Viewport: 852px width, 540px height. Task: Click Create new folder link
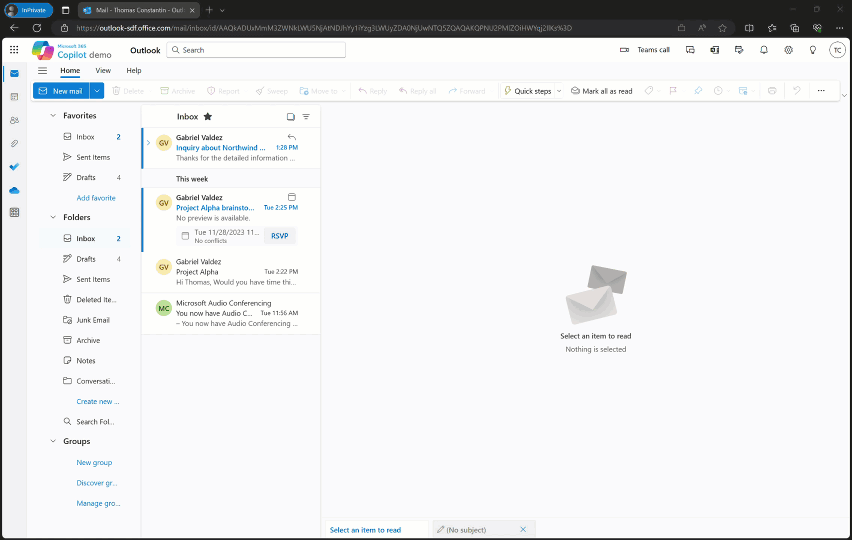(98, 401)
